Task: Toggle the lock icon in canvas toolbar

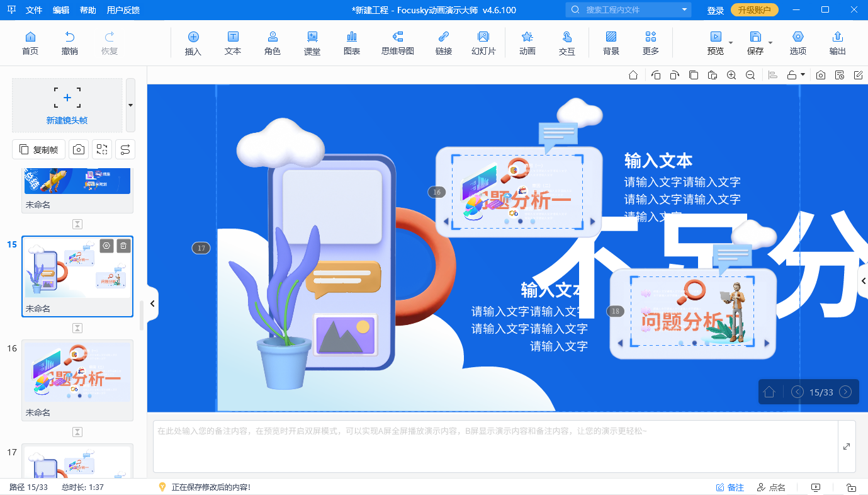Action: tap(792, 75)
